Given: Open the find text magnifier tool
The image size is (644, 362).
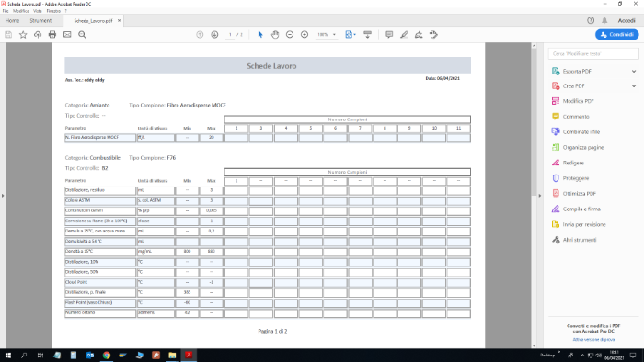Looking at the screenshot, I should click(x=82, y=35).
